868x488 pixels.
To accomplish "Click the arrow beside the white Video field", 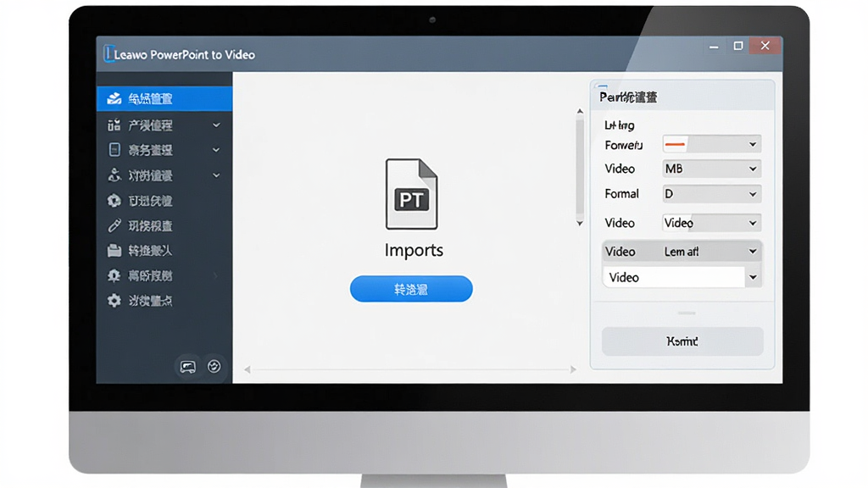I will click(x=753, y=277).
